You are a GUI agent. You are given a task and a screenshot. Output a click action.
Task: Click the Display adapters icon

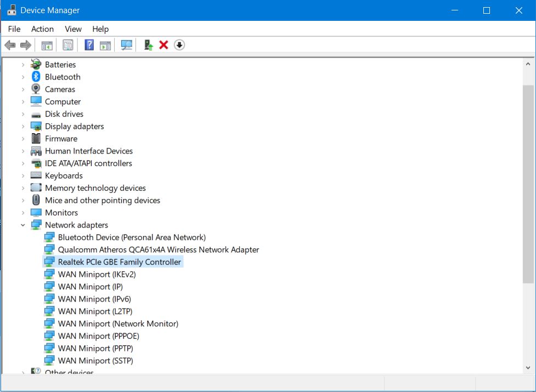pyautogui.click(x=36, y=126)
